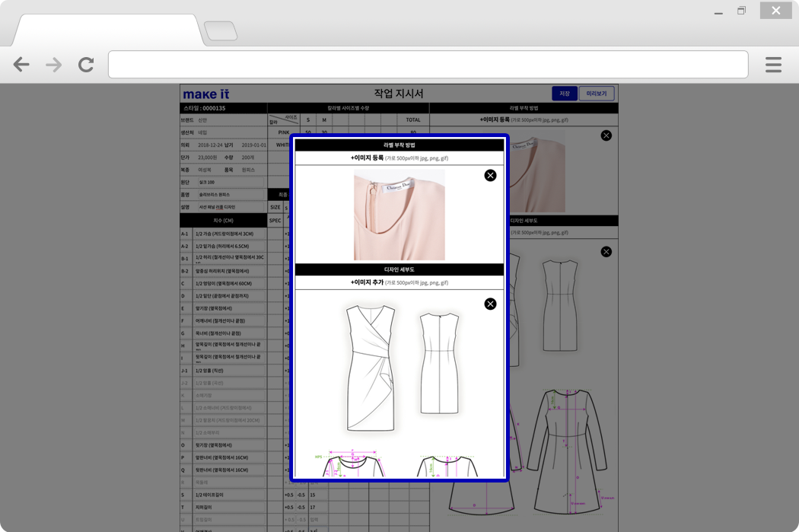Image resolution: width=799 pixels, height=532 pixels.
Task: Click the S size column header
Action: [x=307, y=120]
